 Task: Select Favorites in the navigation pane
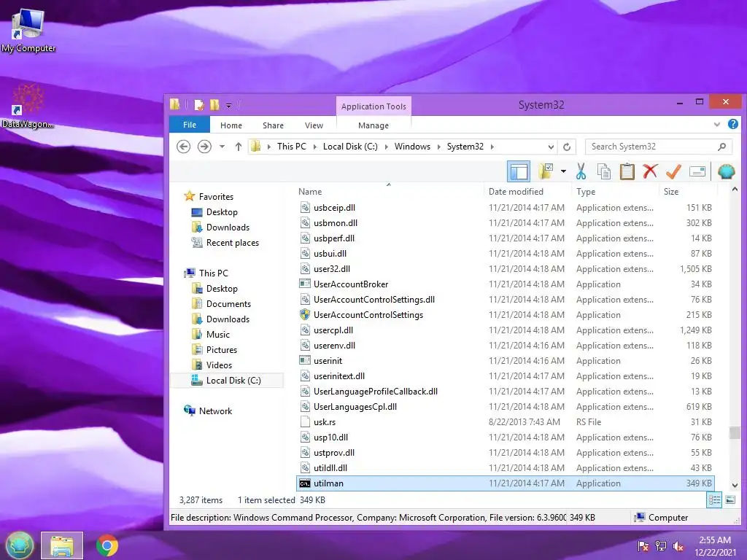216,197
